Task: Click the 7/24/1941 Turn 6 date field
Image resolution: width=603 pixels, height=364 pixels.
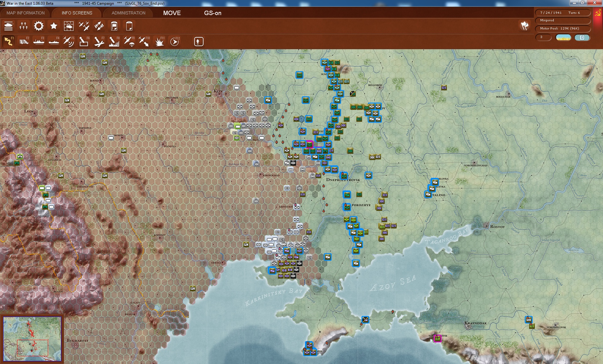Action: (562, 13)
